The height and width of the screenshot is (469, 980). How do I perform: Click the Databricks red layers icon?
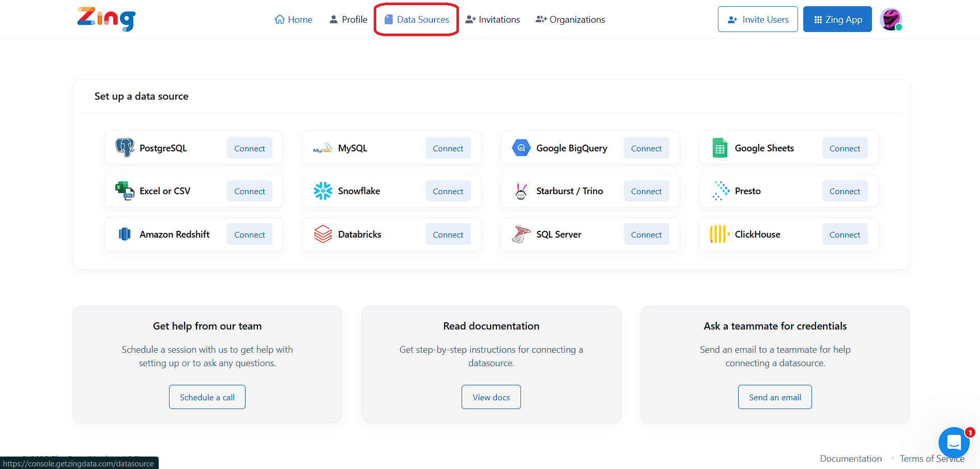tap(323, 234)
